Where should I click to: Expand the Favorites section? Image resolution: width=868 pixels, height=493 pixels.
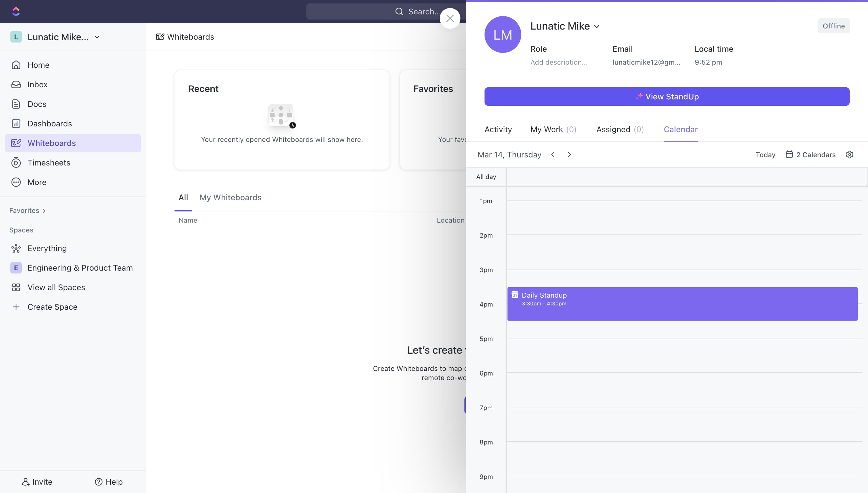coord(27,210)
